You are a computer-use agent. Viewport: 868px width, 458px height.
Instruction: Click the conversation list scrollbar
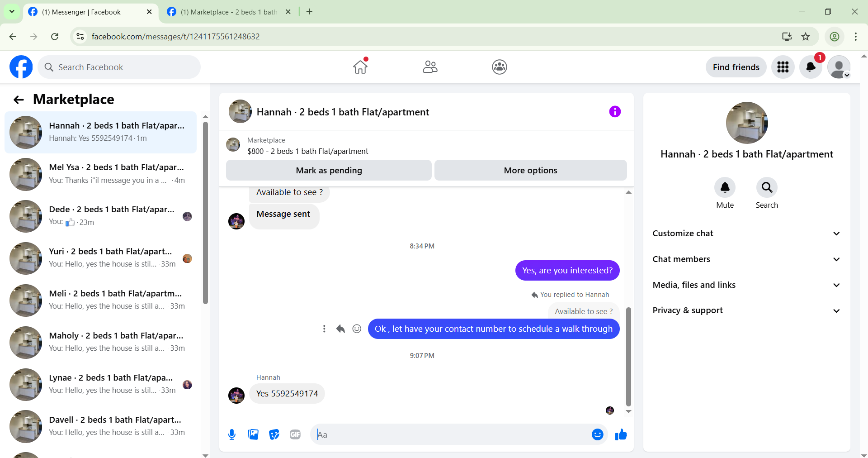[x=205, y=213]
